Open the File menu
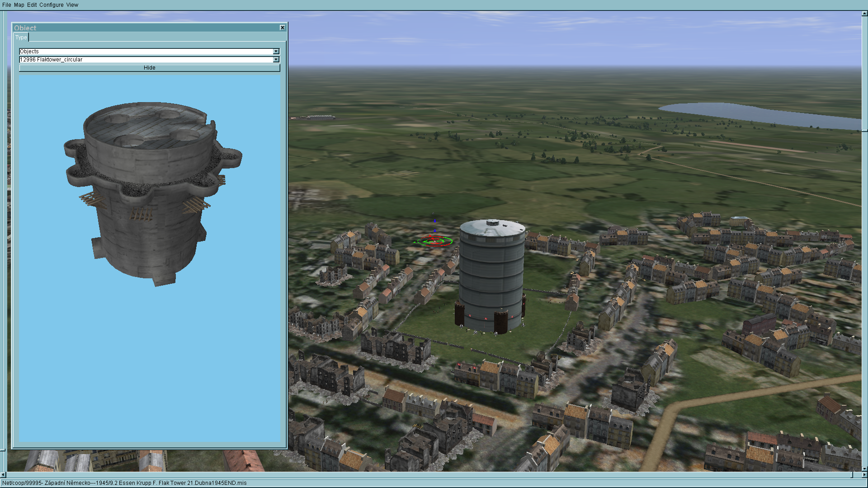The width and height of the screenshot is (868, 488). [x=6, y=5]
